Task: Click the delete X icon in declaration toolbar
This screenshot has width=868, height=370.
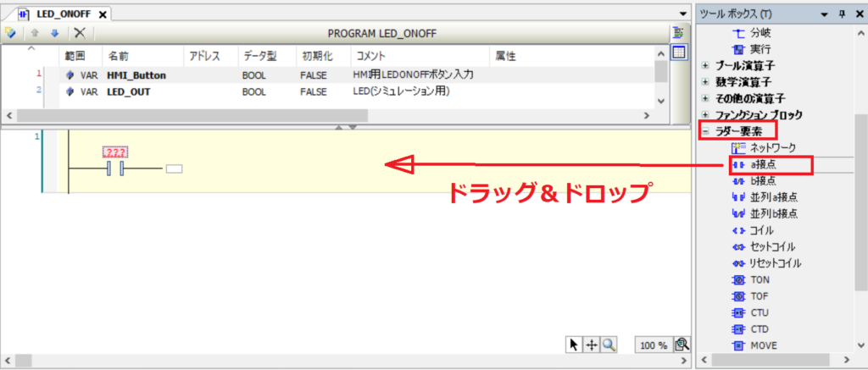Action: [x=80, y=33]
